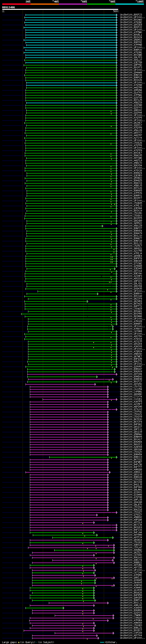Select label UniRef100_Q10M35
Screen dimensions: 146x644
point(131,590)
